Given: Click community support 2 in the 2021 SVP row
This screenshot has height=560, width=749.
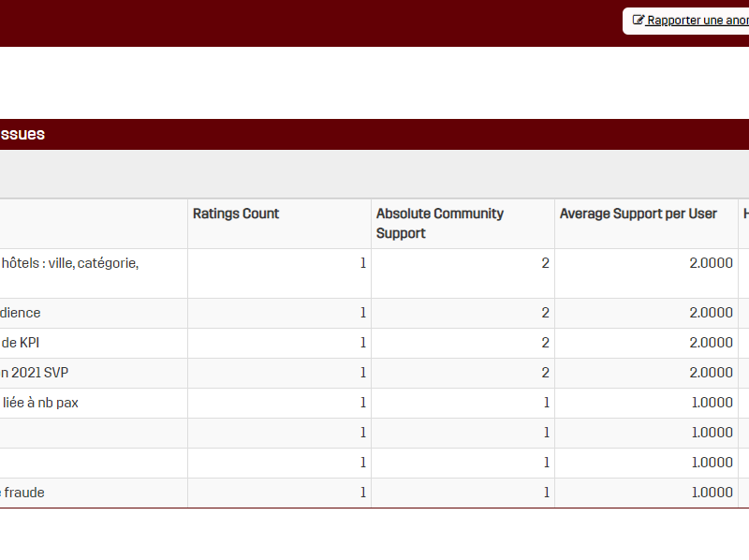Looking at the screenshot, I should [x=546, y=373].
